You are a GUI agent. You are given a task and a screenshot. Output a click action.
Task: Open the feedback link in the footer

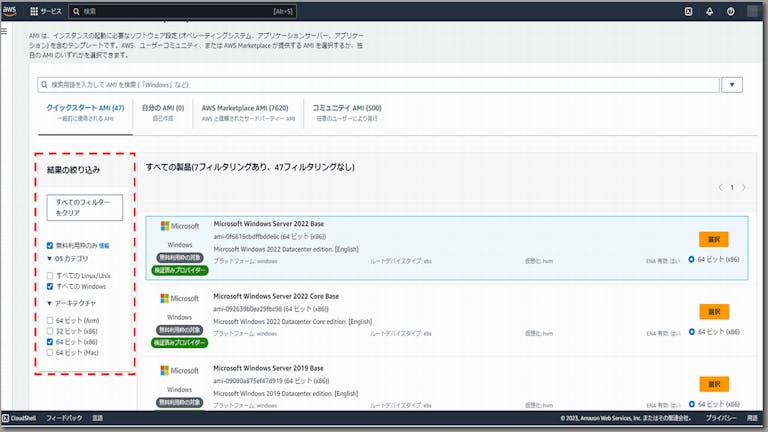tap(64, 418)
